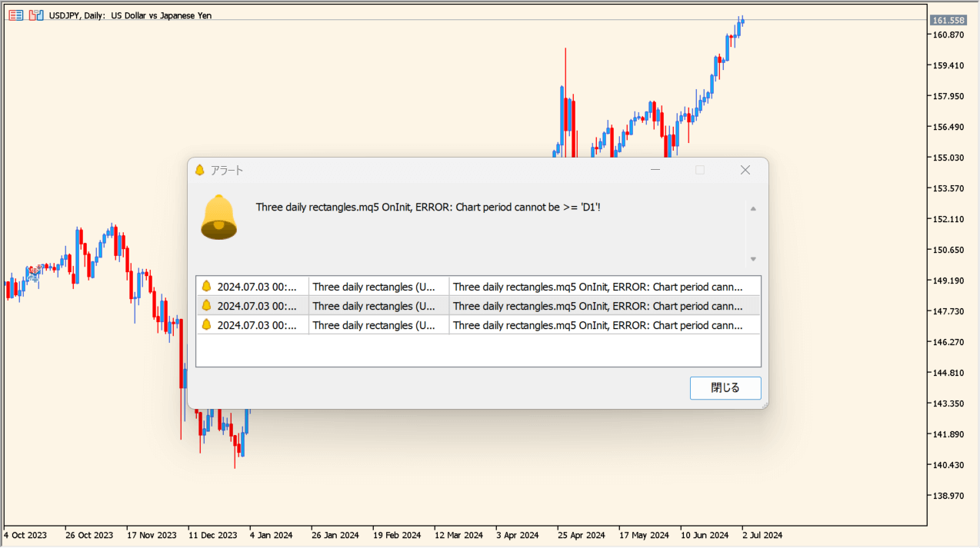
Task: Click the bell icon in third alert row
Action: tap(206, 325)
